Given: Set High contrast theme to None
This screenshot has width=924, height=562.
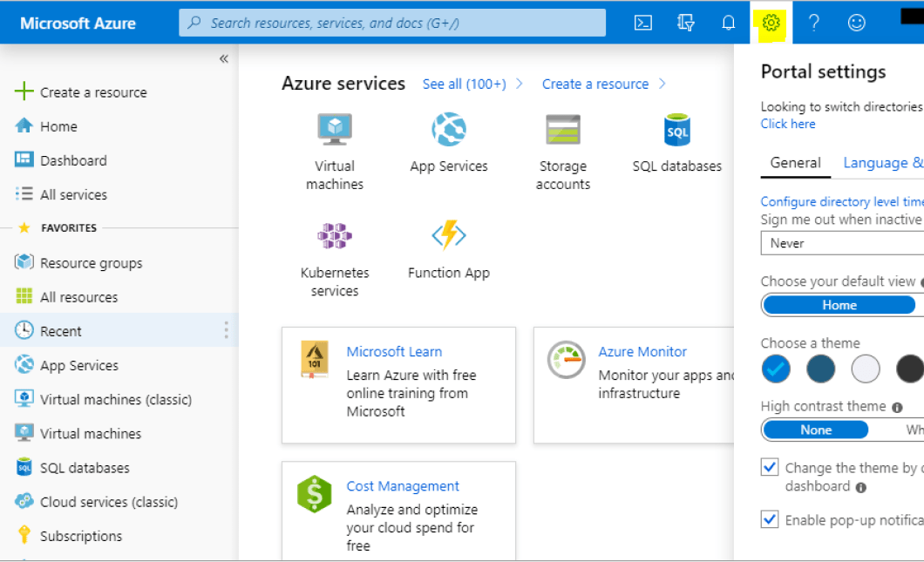Looking at the screenshot, I should point(816,430).
